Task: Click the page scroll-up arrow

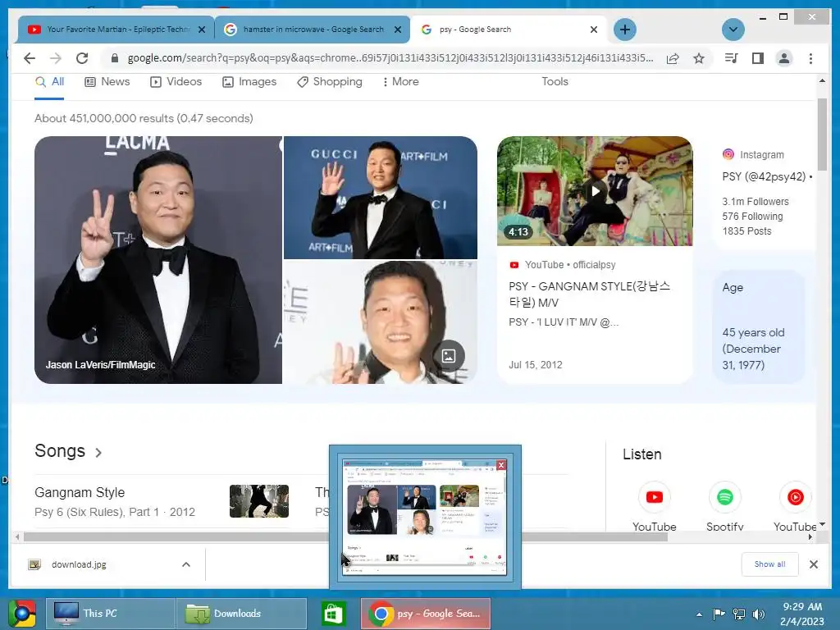Action: click(822, 81)
